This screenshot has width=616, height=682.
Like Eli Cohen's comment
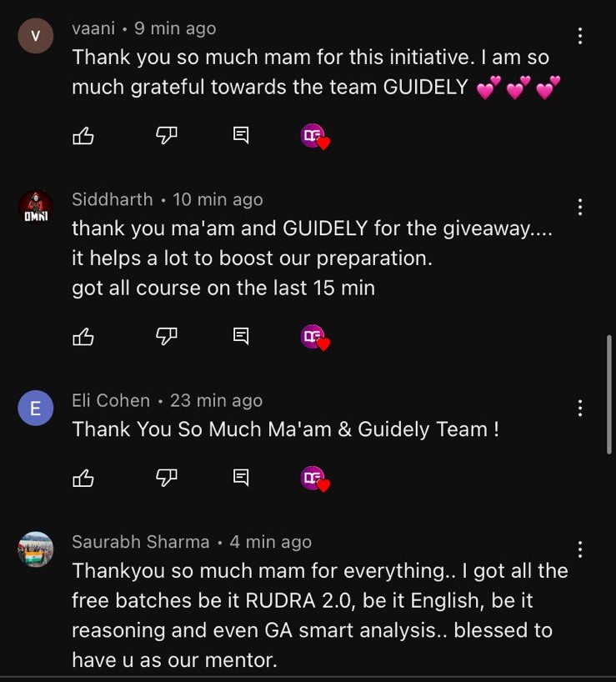coord(83,478)
